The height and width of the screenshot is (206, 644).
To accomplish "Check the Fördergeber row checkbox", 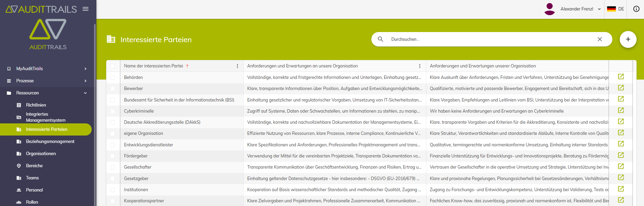I will point(113,156).
